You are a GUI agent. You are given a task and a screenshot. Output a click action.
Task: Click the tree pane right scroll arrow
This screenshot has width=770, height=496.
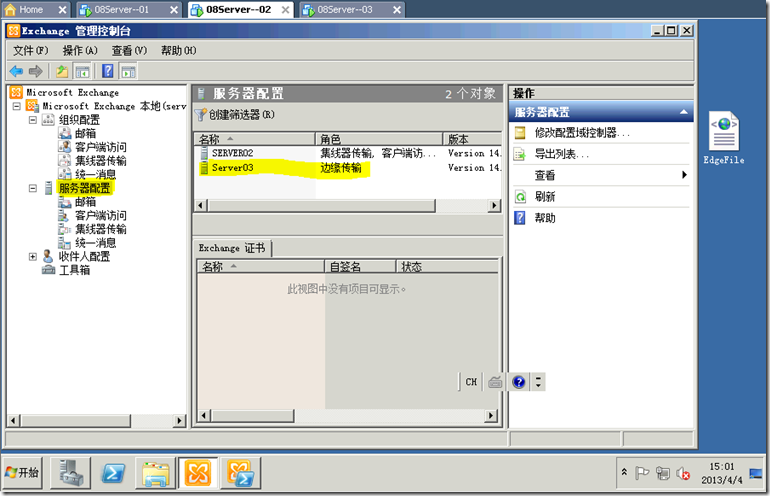point(180,421)
